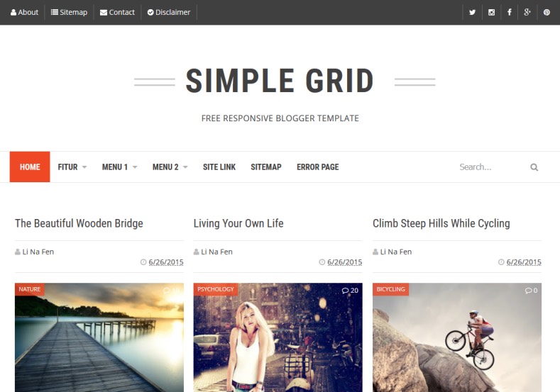Open the About link in top bar

click(24, 12)
